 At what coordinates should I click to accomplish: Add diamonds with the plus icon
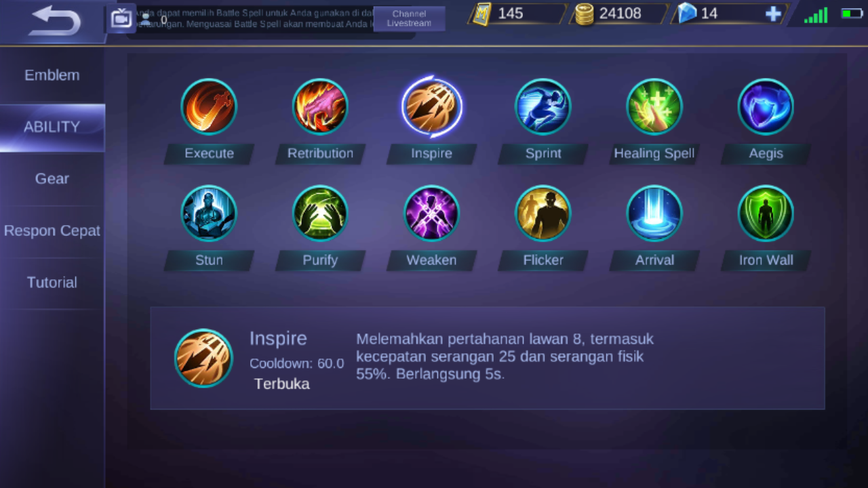tap(773, 14)
